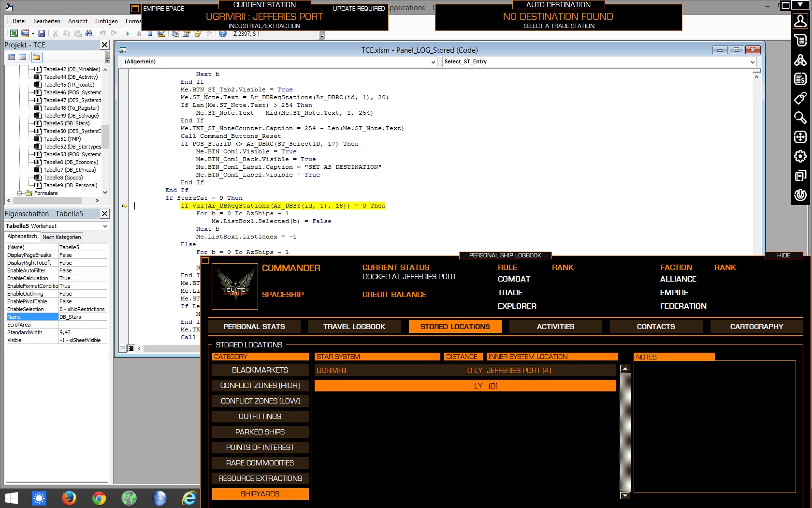Open the (Allgemein) object dropdown

point(433,62)
